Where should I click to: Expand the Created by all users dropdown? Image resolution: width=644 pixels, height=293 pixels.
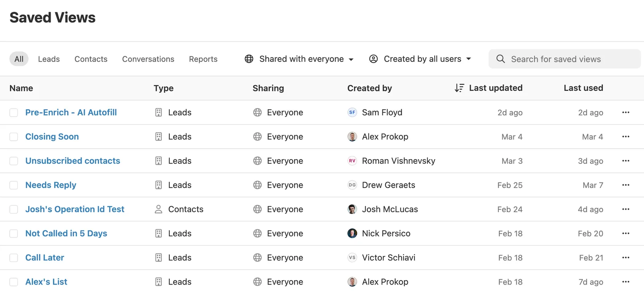(420, 59)
